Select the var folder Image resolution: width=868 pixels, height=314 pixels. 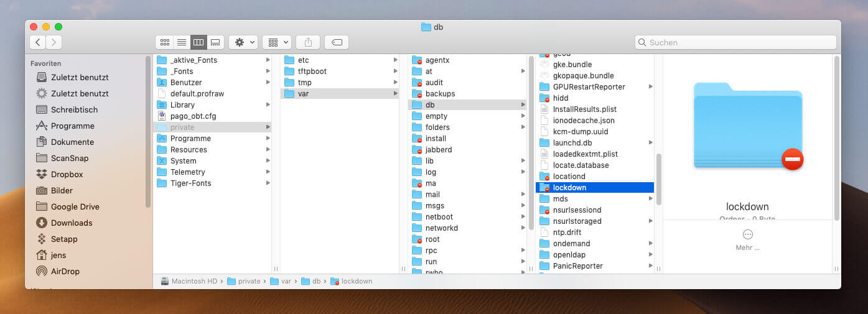tap(340, 93)
